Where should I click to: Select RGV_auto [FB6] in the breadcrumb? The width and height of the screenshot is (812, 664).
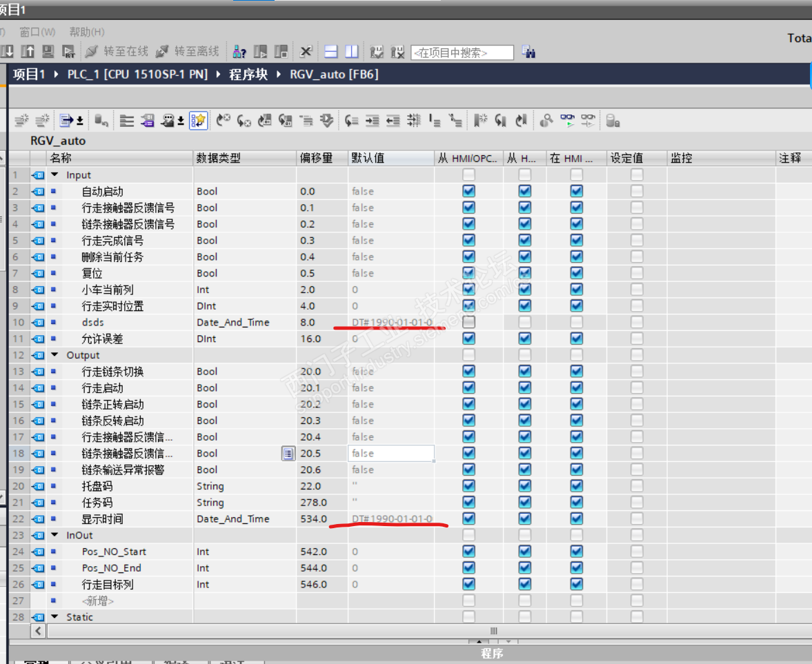pyautogui.click(x=334, y=74)
